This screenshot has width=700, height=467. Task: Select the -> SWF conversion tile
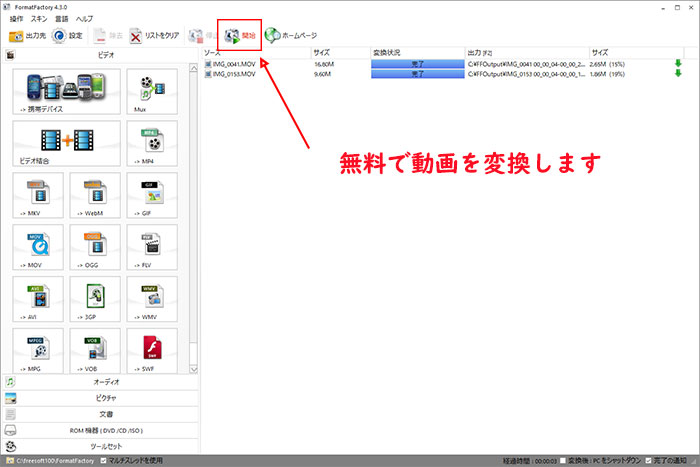coord(152,350)
